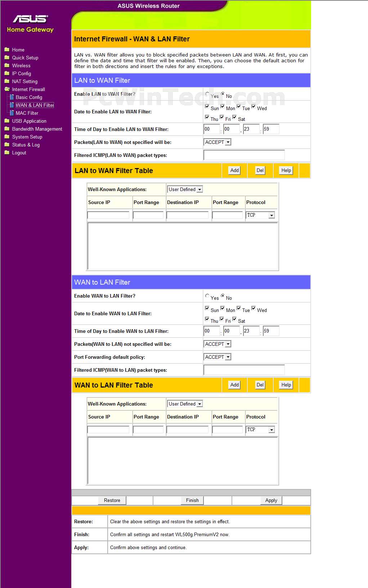Click the Status & Log folder icon
The height and width of the screenshot is (588, 368).
click(x=7, y=145)
